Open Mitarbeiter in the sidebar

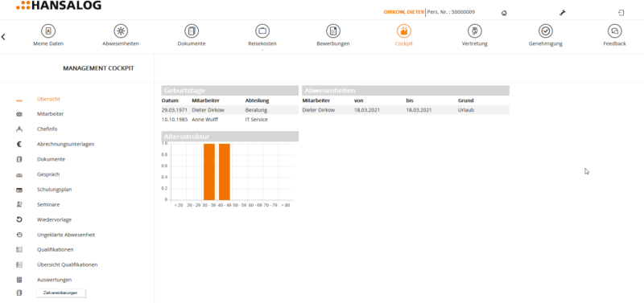[x=50, y=114]
